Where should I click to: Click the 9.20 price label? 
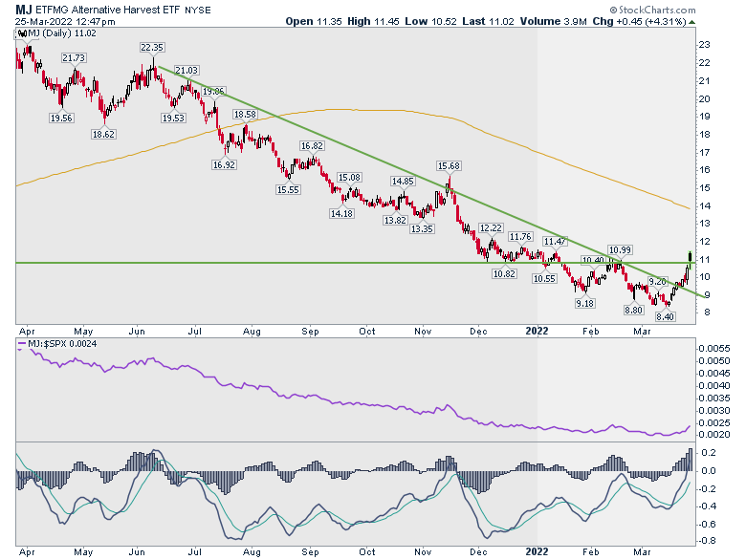click(657, 281)
